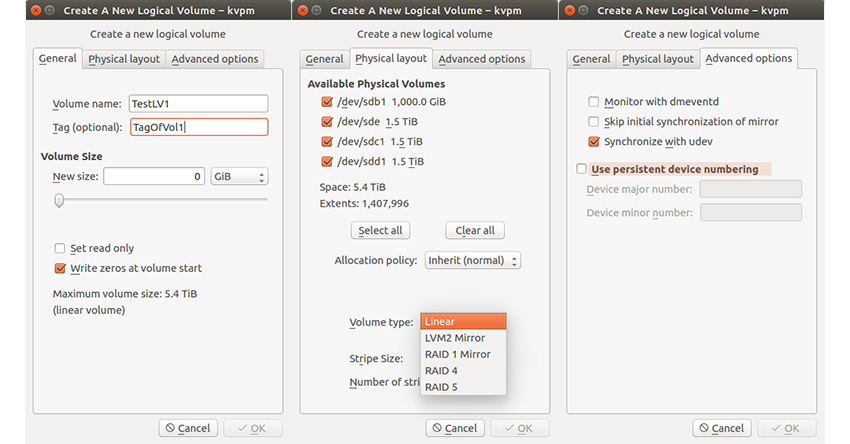850x444 pixels.
Task: Open the GiB size unit dropdown
Action: [x=239, y=177]
